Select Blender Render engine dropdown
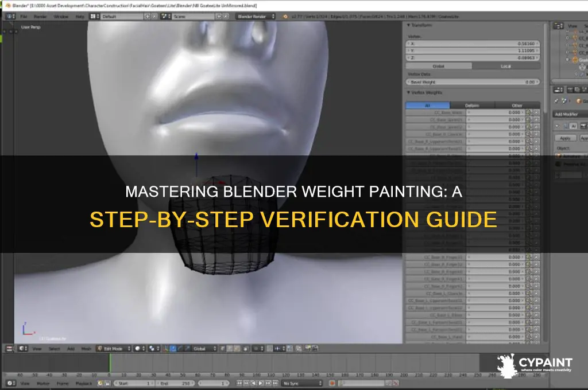 256,17
